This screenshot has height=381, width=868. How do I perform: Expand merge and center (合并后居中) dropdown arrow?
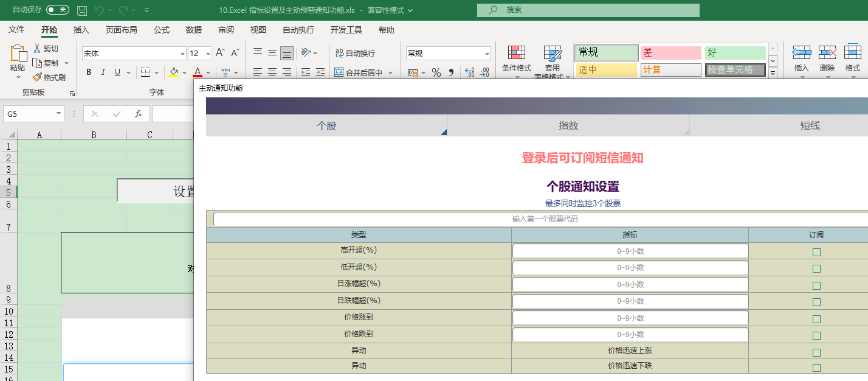[x=390, y=72]
